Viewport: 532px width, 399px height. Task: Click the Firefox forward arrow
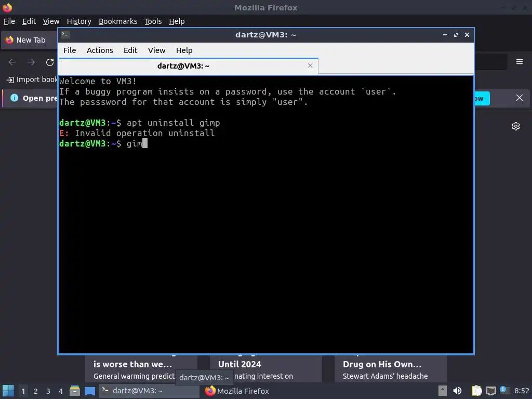(x=31, y=62)
